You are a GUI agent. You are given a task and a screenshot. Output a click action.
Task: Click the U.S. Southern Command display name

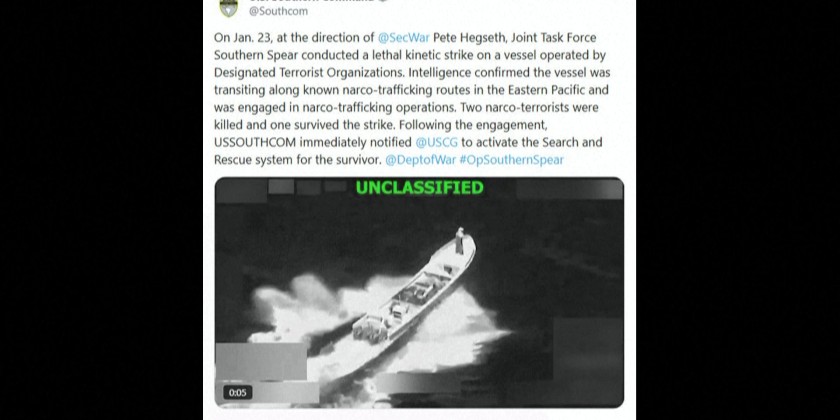coord(311,1)
